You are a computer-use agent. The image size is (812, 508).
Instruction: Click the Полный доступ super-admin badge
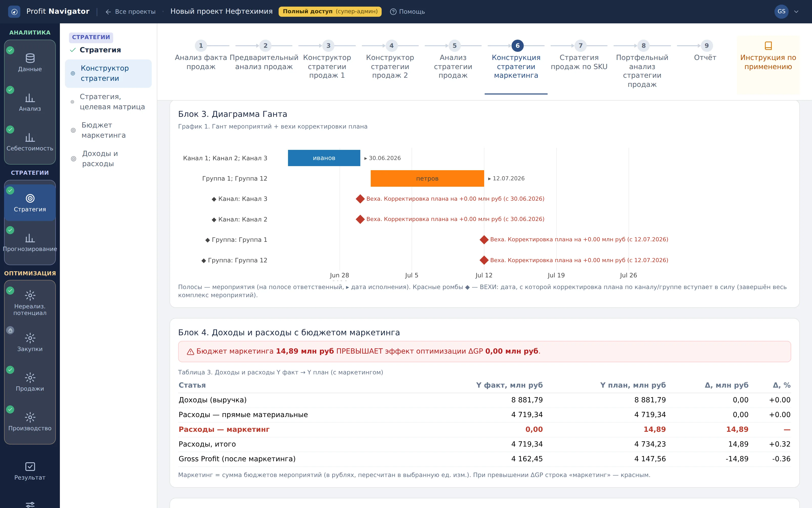coord(330,11)
